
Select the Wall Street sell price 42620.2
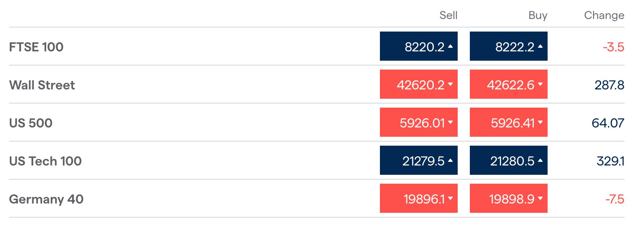(419, 84)
